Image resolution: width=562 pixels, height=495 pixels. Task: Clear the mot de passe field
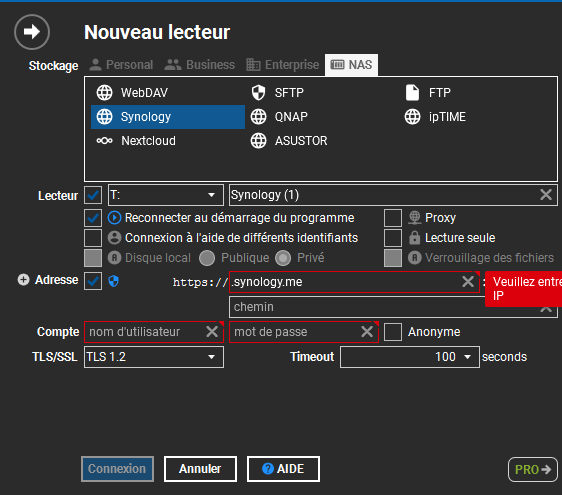coord(367,332)
